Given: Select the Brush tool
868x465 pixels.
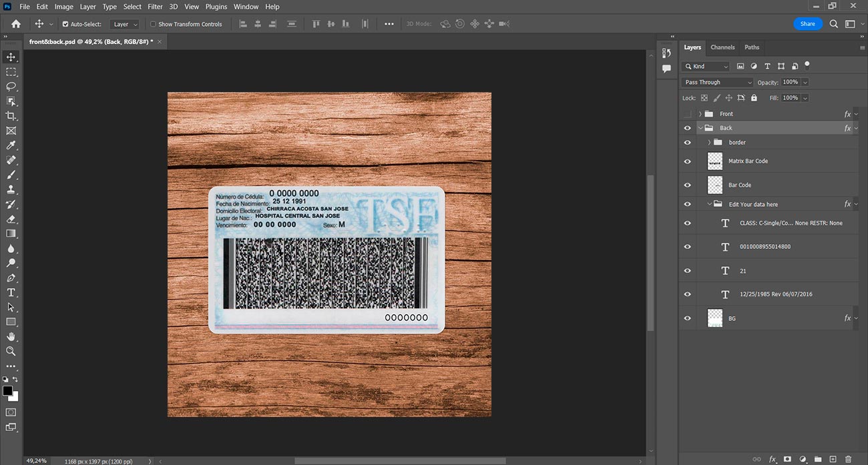Looking at the screenshot, I should (x=11, y=175).
